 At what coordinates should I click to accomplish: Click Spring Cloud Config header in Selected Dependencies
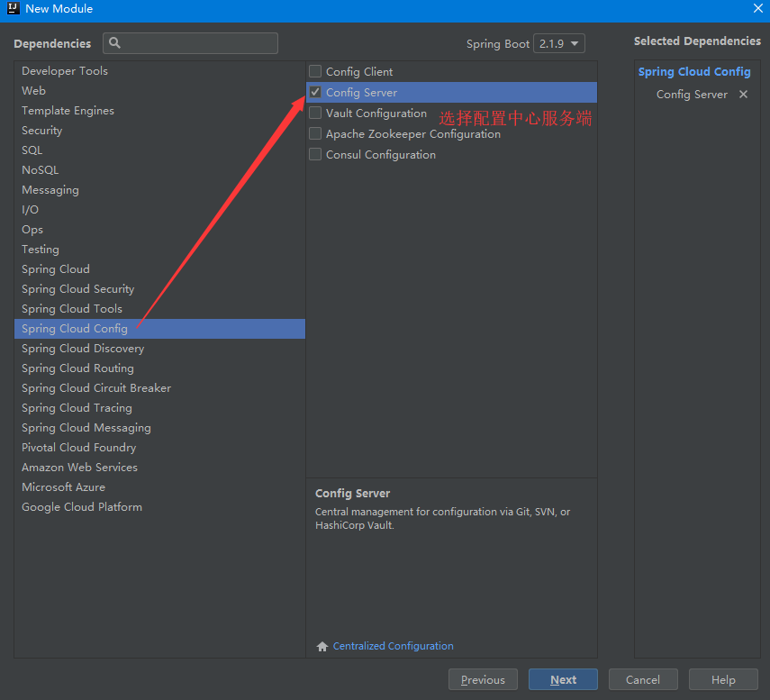click(693, 72)
